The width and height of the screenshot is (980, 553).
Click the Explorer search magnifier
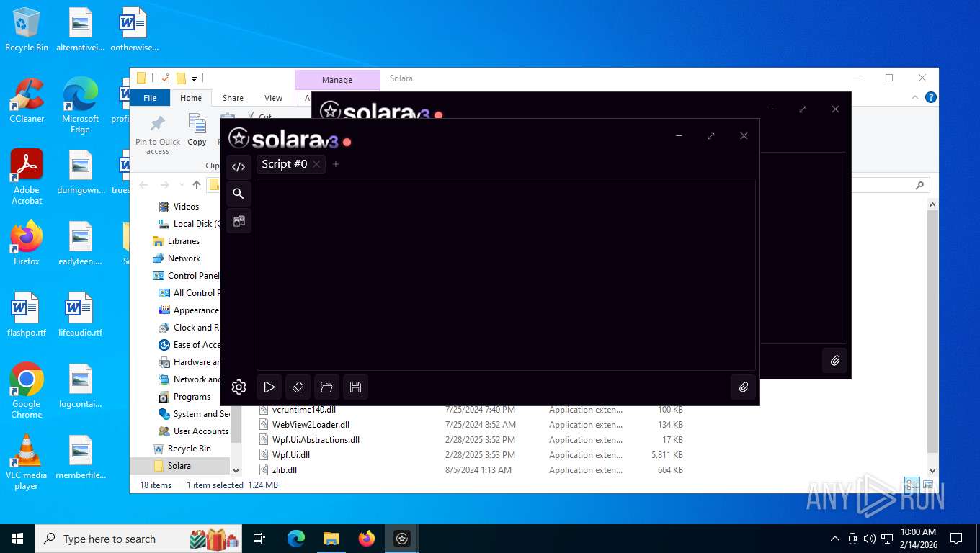[x=919, y=185]
